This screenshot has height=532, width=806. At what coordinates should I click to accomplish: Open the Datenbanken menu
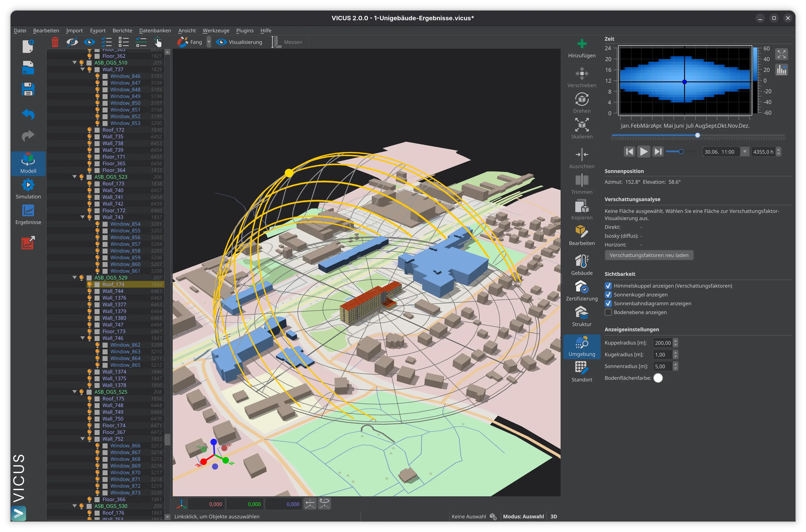(155, 30)
